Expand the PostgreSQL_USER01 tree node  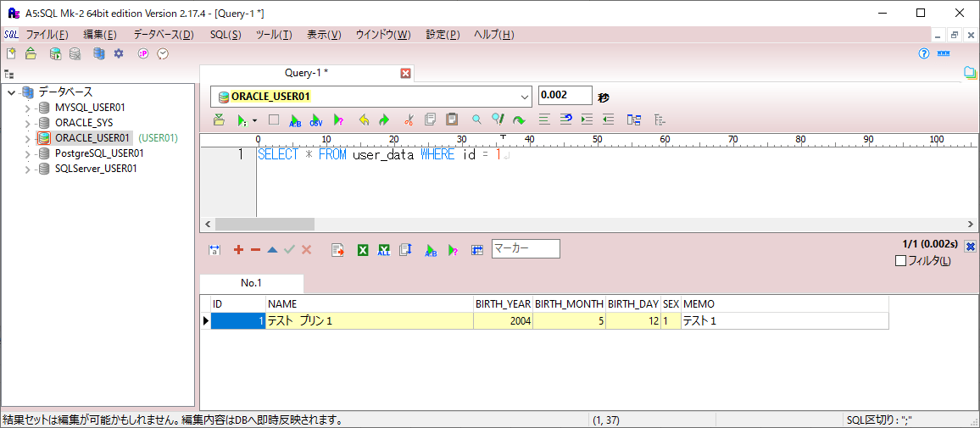[x=27, y=153]
